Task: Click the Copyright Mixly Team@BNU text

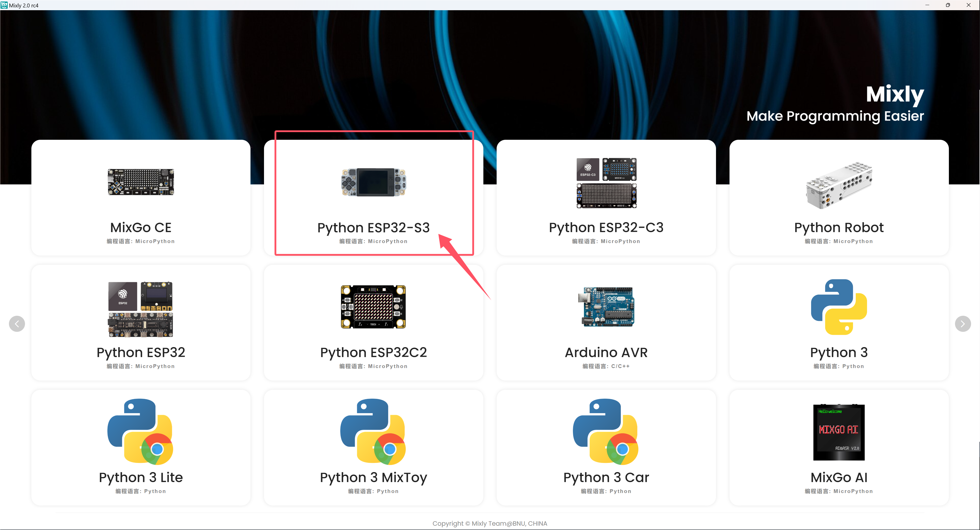Action: click(490, 523)
